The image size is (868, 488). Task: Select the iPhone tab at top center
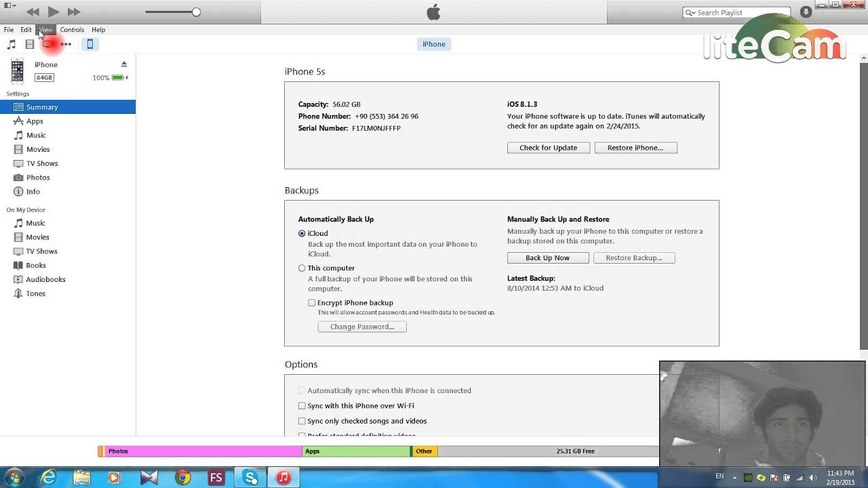click(434, 44)
